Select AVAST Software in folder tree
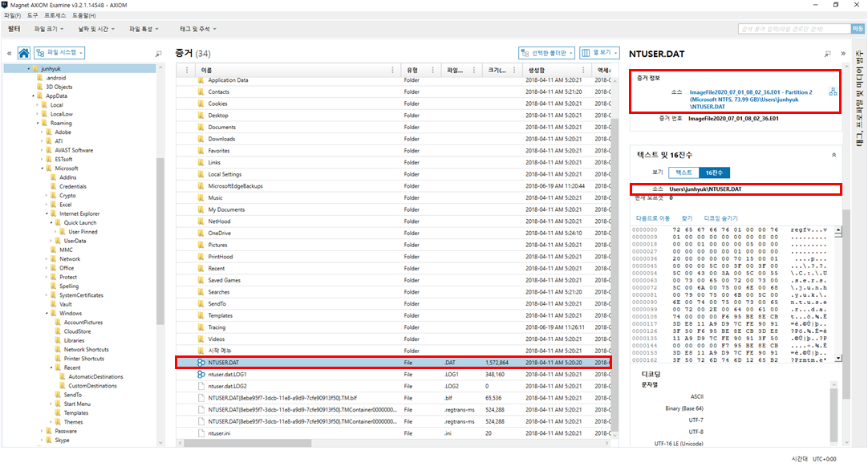The width and height of the screenshot is (868, 471). [x=74, y=151]
